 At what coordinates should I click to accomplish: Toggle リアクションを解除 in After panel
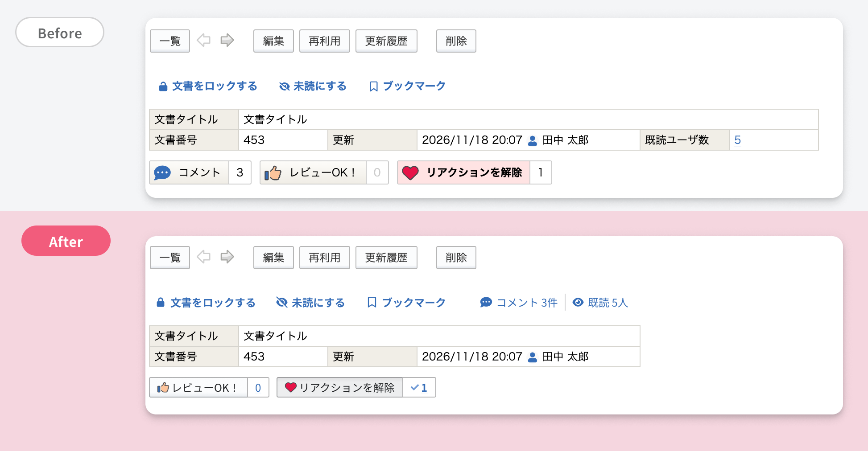(x=340, y=387)
